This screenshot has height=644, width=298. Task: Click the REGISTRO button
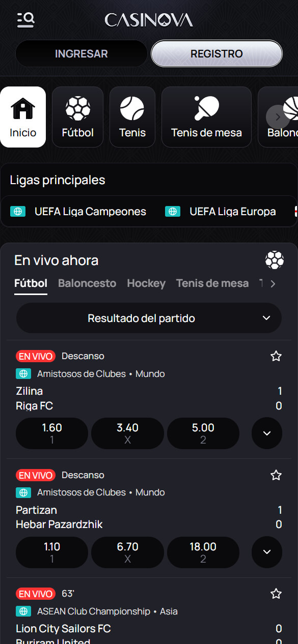[216, 53]
